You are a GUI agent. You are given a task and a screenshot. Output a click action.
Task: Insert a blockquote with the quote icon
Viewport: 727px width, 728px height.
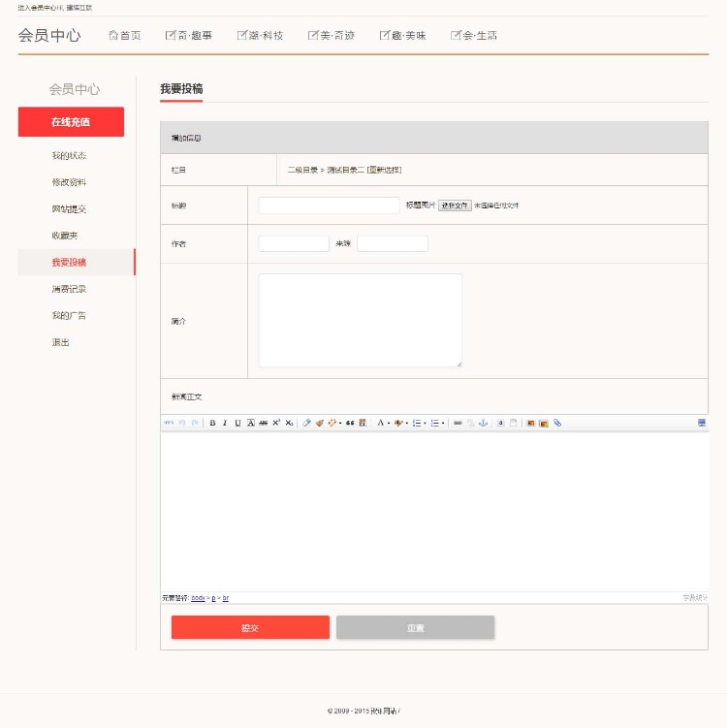[350, 423]
